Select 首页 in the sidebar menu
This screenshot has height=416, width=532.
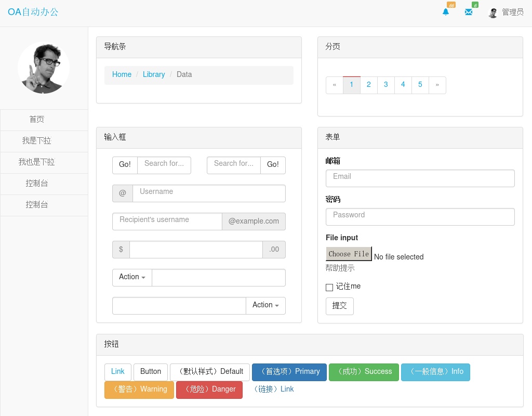tap(37, 120)
